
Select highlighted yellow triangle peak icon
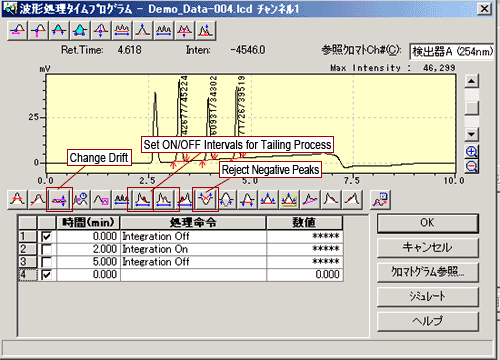(289, 200)
